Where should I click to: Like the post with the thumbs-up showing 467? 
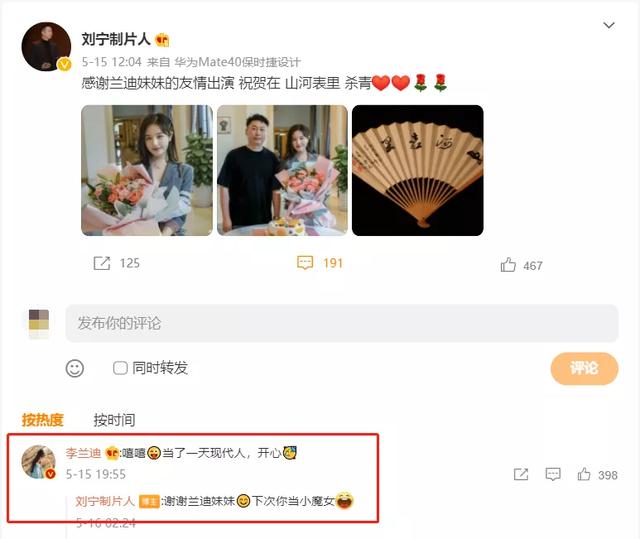pos(508,265)
